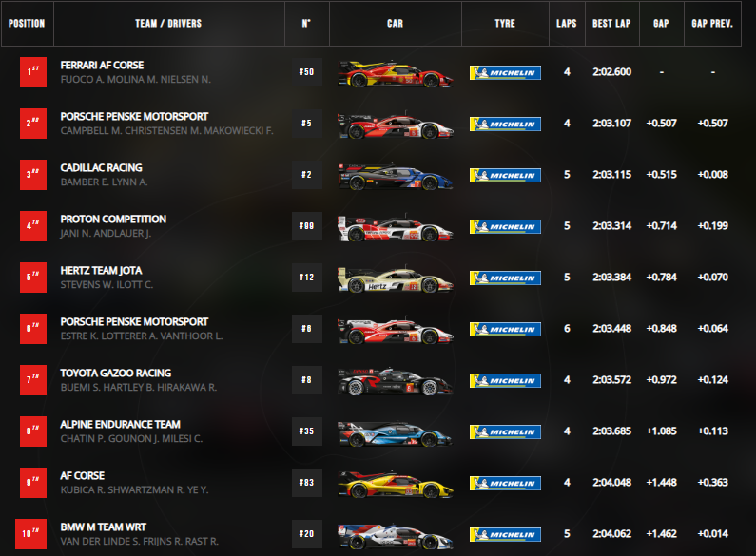Click the TYRE column header
This screenshot has width=756, height=556.
505,24
